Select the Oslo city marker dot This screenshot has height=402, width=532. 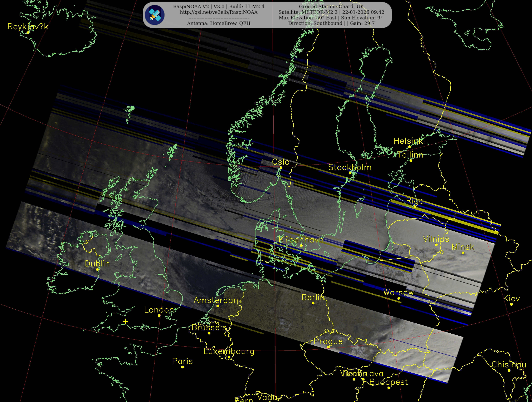(x=281, y=168)
